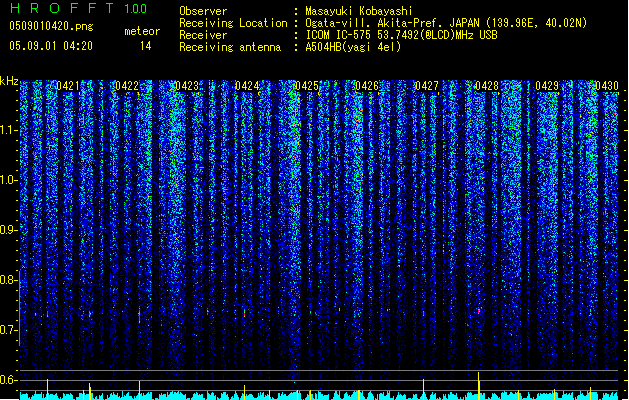
Task: Click the 0429 time marker
Action: tap(547, 86)
